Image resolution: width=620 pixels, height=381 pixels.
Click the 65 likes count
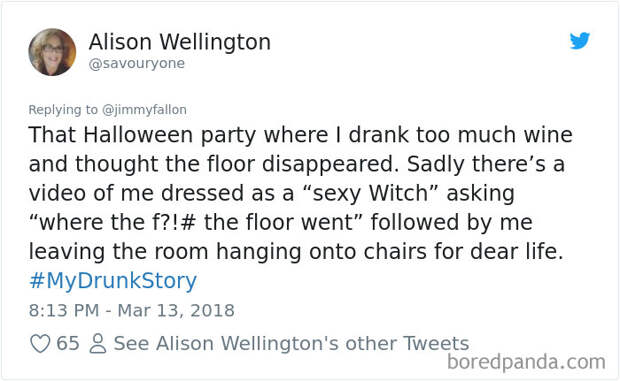click(68, 343)
